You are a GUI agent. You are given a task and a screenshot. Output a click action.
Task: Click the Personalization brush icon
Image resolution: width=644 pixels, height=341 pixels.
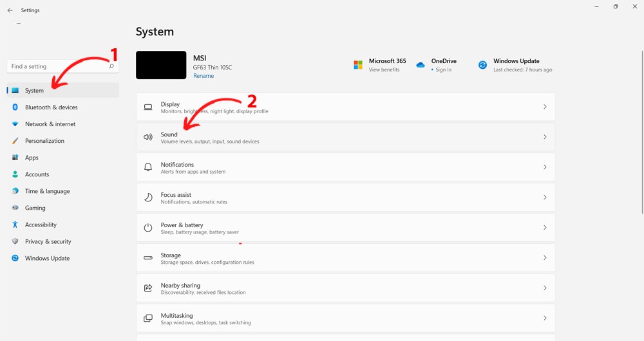[15, 141]
